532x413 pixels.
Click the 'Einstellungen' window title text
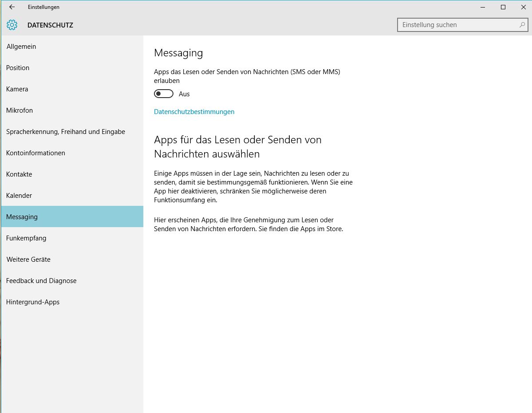pyautogui.click(x=43, y=7)
